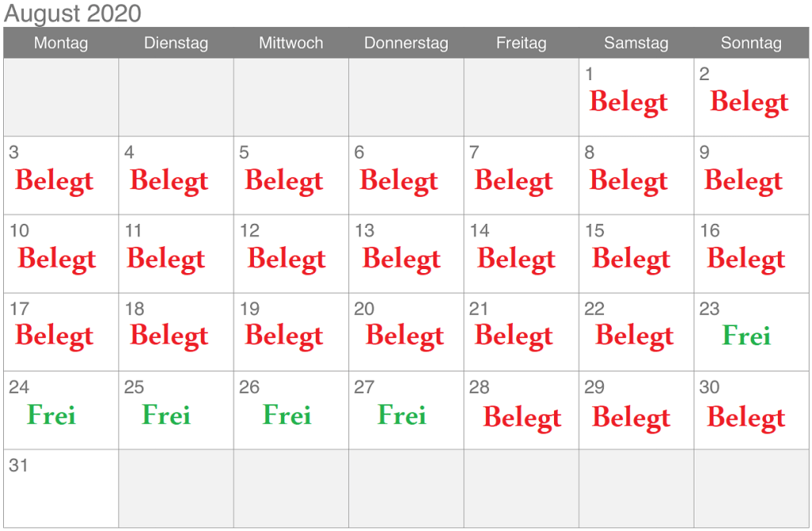Click the green Frei on August 24
The height and width of the screenshot is (531, 812).
point(52,414)
